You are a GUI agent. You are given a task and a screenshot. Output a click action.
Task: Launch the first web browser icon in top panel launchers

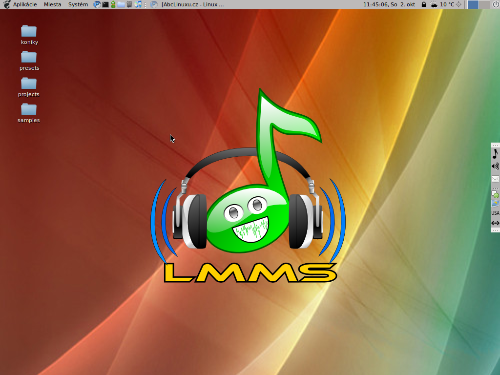(97, 4)
